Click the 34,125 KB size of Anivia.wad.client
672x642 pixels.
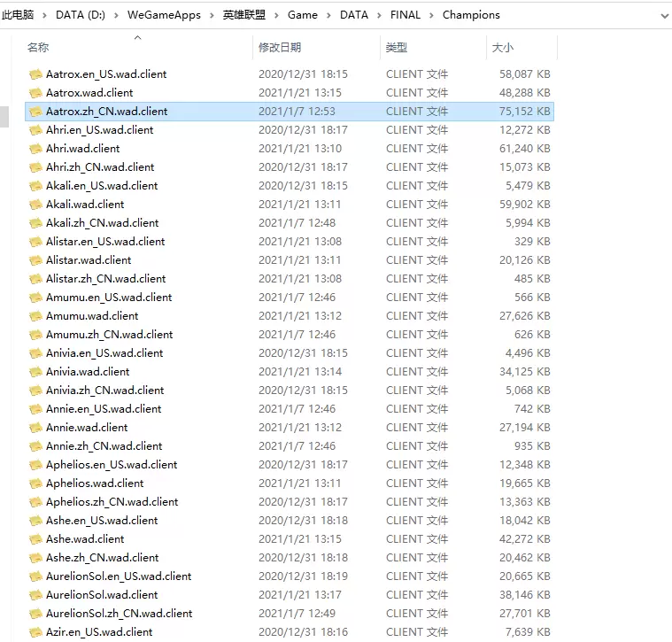pyautogui.click(x=524, y=372)
